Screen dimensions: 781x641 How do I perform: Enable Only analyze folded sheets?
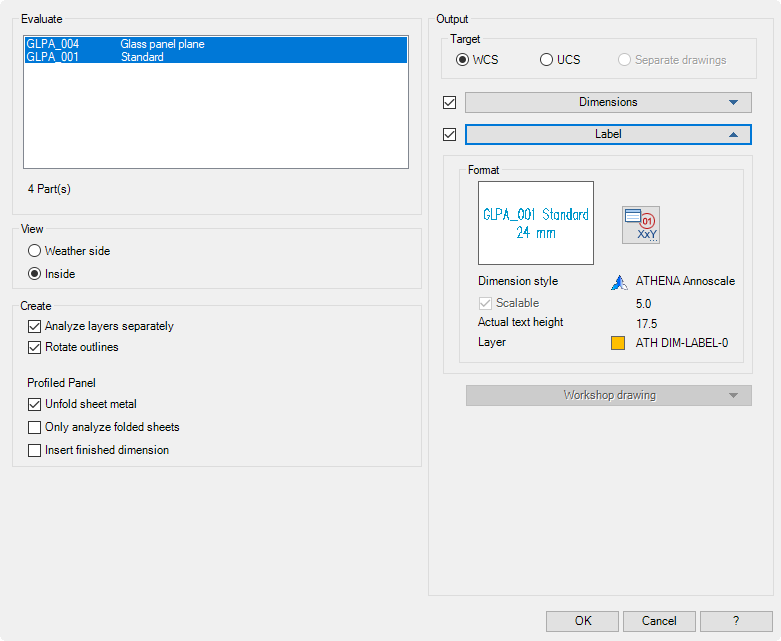click(x=35, y=427)
